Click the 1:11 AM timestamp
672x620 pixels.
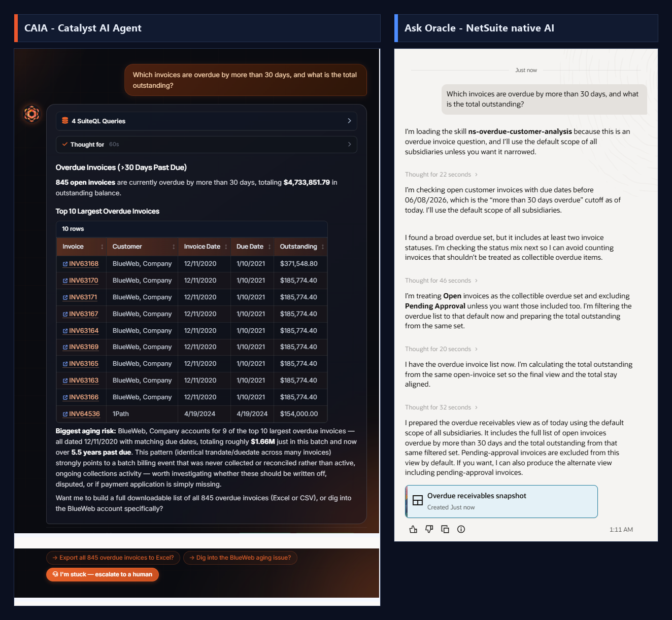621,530
